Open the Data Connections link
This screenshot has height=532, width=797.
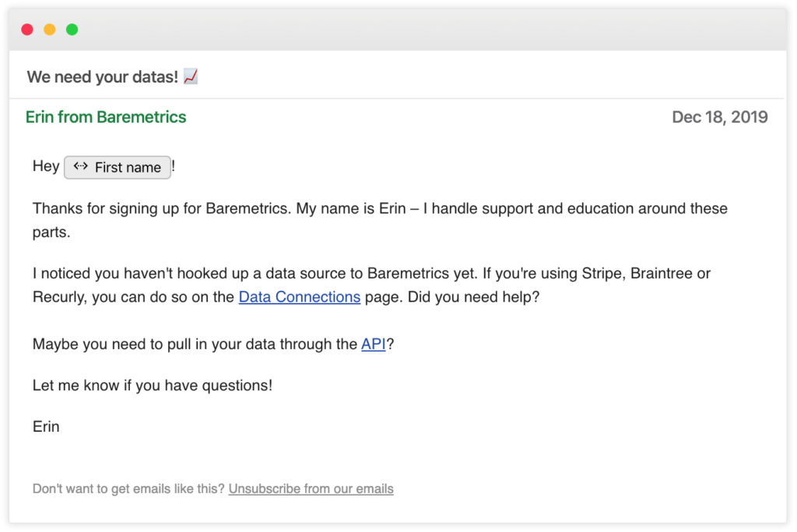(300, 297)
